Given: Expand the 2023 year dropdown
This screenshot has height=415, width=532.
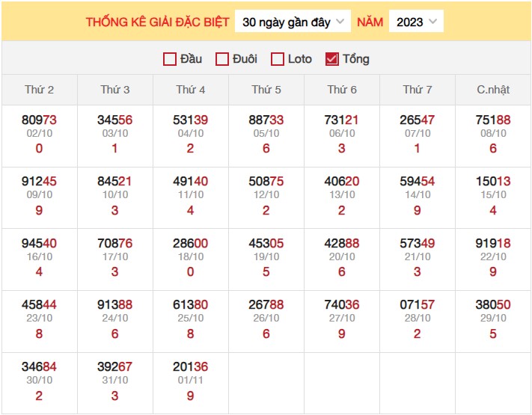Looking at the screenshot, I should [x=416, y=22].
